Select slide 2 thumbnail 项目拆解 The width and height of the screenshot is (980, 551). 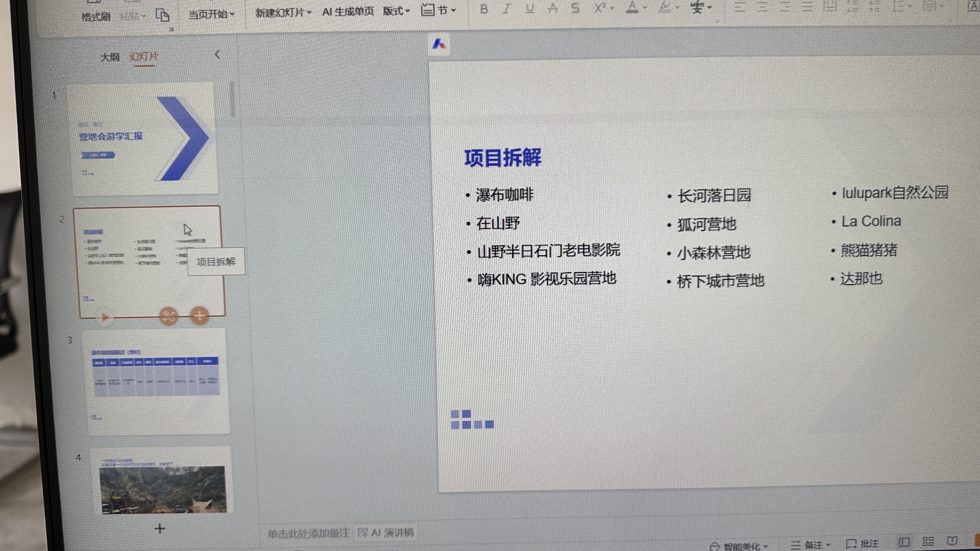point(149,262)
